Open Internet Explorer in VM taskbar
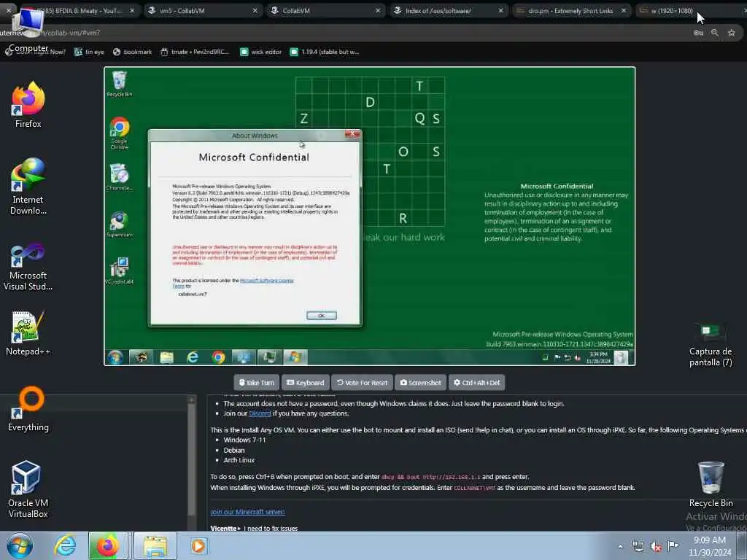Image resolution: width=747 pixels, height=560 pixels. click(x=193, y=357)
